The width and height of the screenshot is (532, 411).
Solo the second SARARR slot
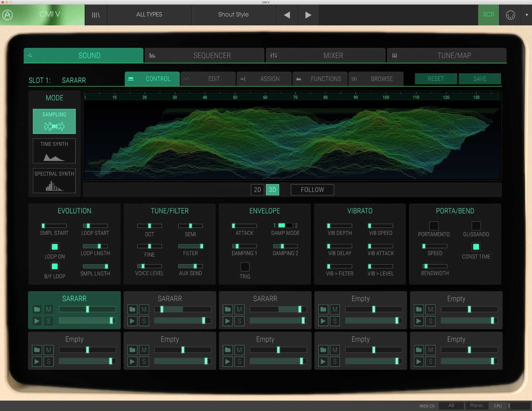click(x=144, y=321)
